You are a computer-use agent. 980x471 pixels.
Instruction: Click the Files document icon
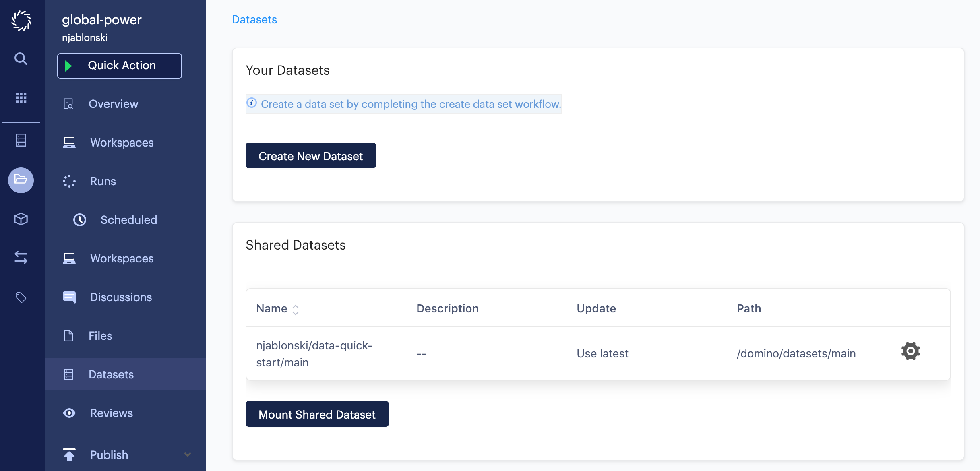(68, 336)
